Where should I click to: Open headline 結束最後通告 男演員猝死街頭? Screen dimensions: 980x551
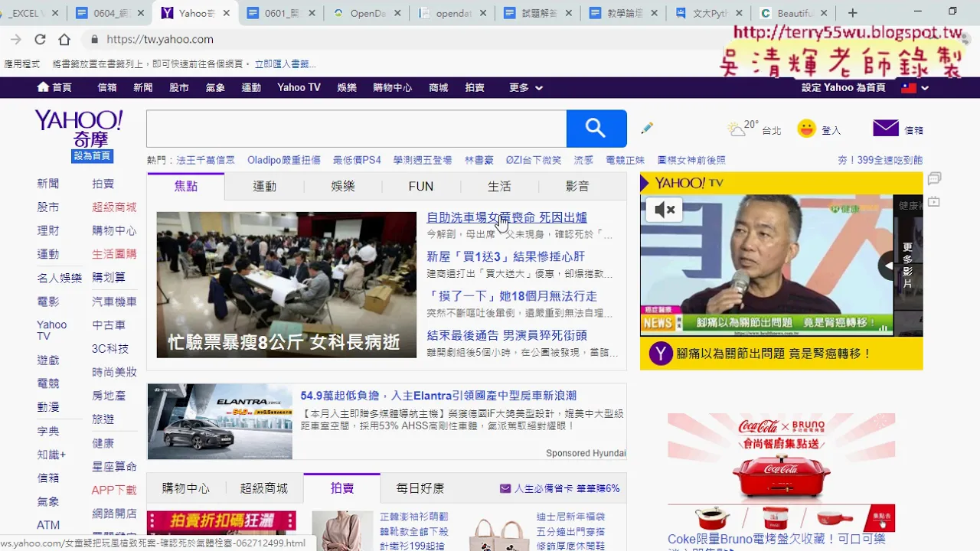[507, 335]
